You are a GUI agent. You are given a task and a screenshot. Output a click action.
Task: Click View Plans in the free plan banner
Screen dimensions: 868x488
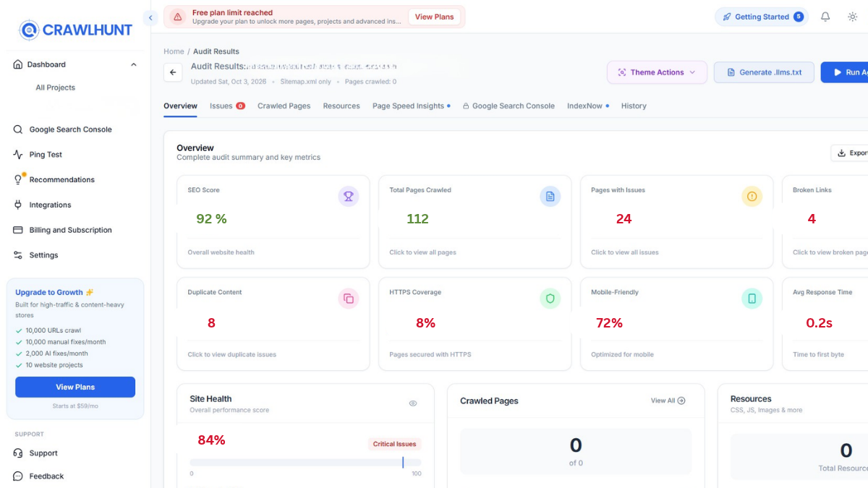pyautogui.click(x=434, y=17)
